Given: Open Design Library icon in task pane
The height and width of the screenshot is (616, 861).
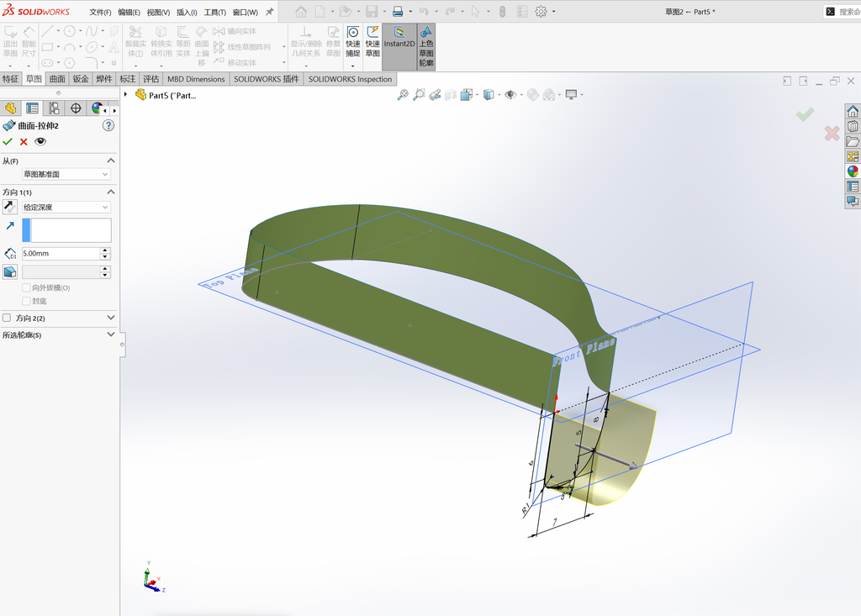Looking at the screenshot, I should click(853, 126).
